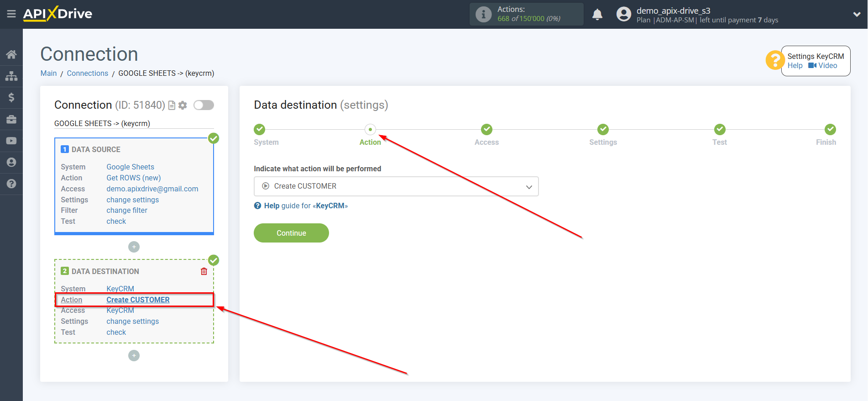The image size is (868, 401).
Task: Click the ApiX-Drive logo
Action: point(58,14)
